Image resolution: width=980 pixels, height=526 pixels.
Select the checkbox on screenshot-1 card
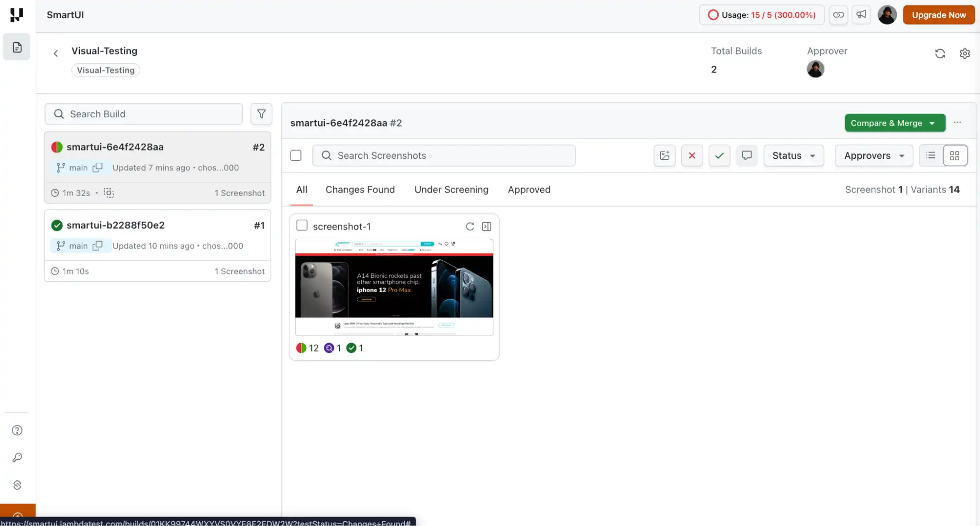click(302, 225)
